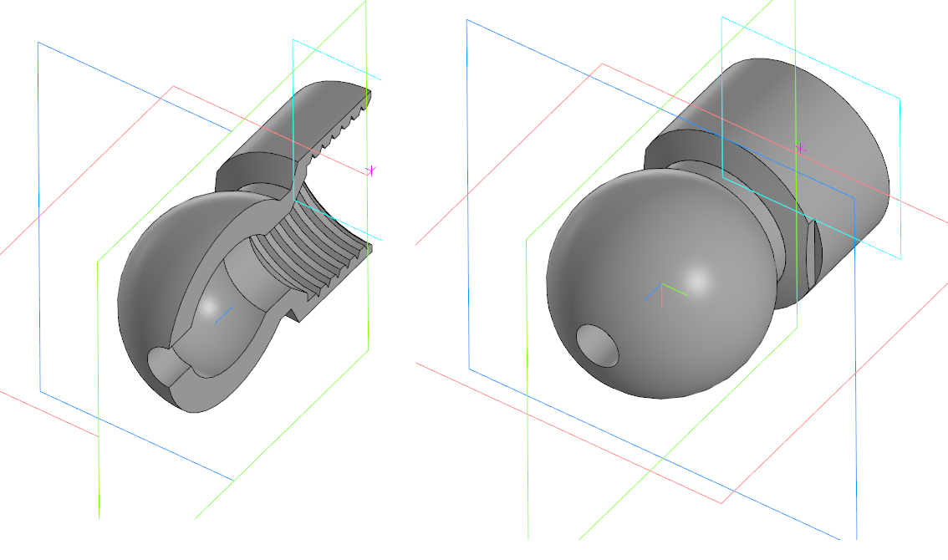Click the small round hole in the right sphere

(x=598, y=345)
